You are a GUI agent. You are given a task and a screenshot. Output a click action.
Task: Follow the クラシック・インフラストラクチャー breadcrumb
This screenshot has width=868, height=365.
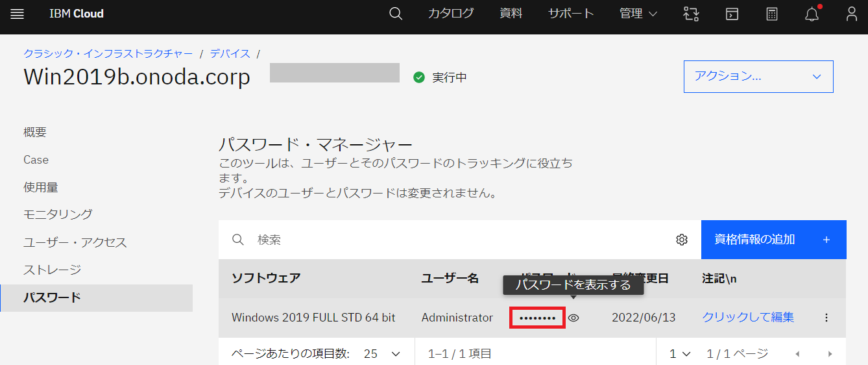pos(108,53)
